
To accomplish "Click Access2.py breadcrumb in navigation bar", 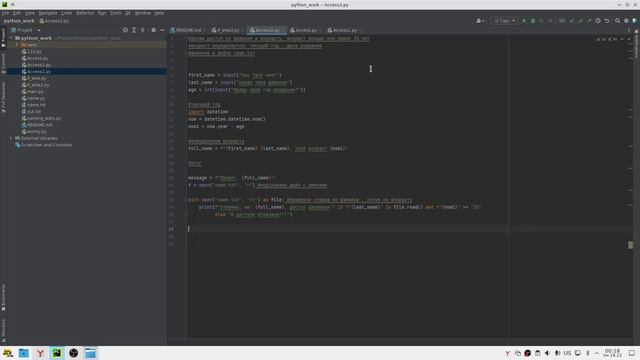I will 54,21.
